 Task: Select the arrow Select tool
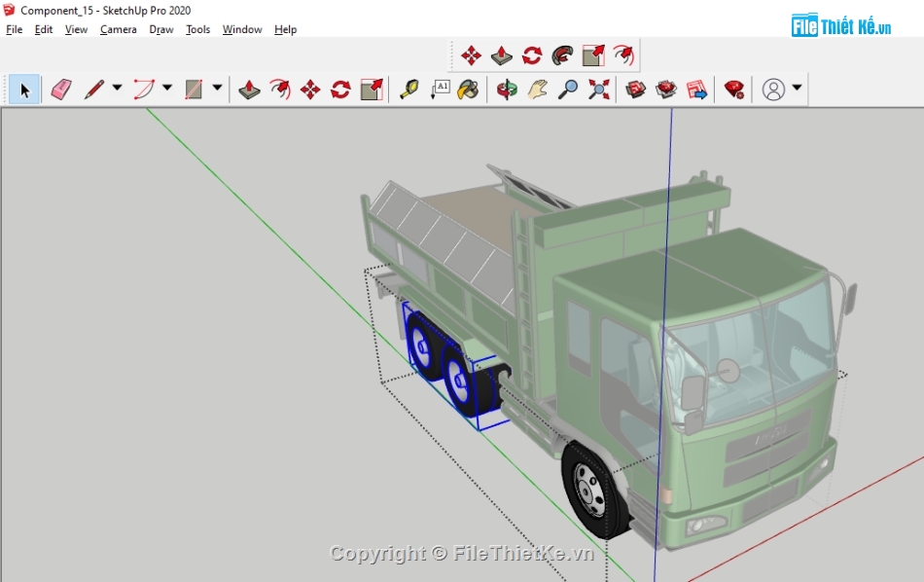[24, 90]
